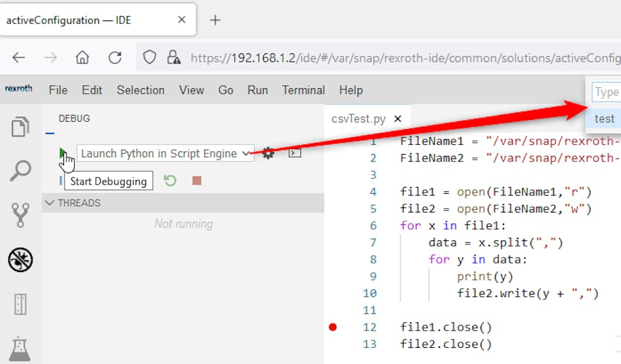Open Launch Python in Script Engine dropdown
The width and height of the screenshot is (621, 364).
point(165,153)
